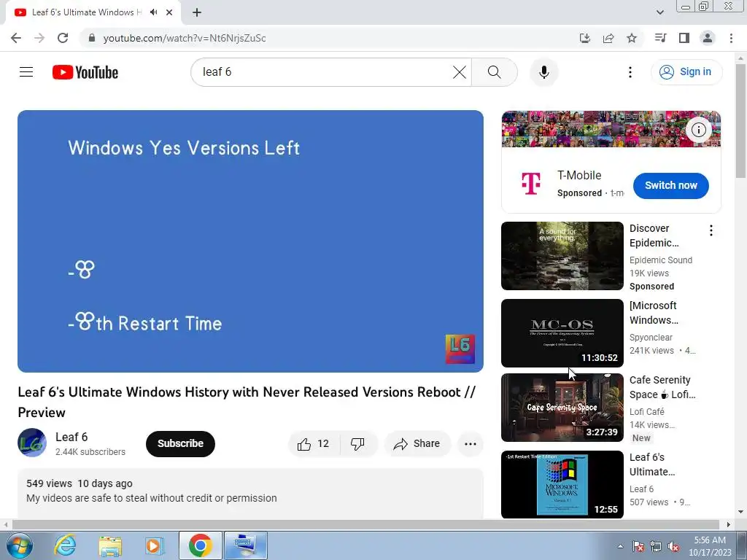Image resolution: width=747 pixels, height=560 pixels.
Task: Click browser forward arrow
Action: point(39,38)
